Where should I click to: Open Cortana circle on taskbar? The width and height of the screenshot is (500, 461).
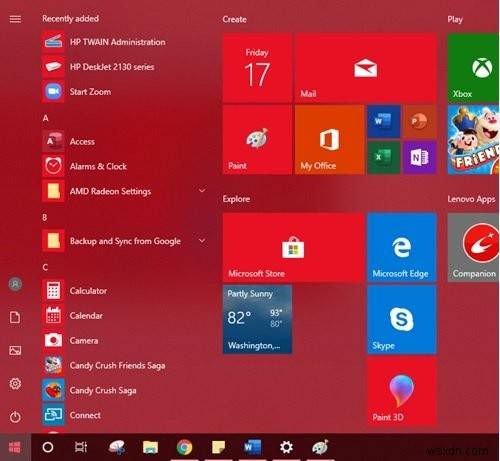pos(48,447)
